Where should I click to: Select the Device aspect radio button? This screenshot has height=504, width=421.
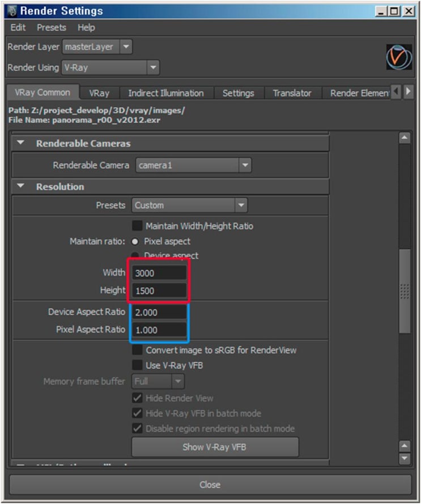pos(135,255)
